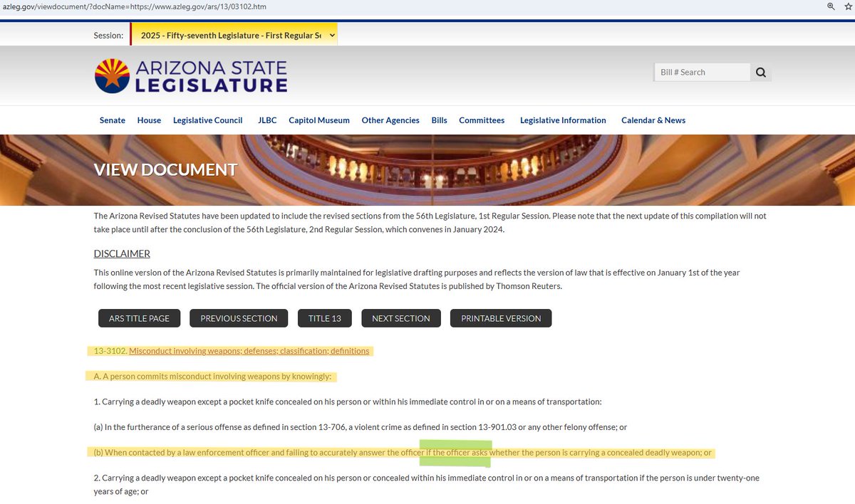Click the Arizona State Legislature logo
The width and height of the screenshot is (855, 504).
click(x=191, y=76)
